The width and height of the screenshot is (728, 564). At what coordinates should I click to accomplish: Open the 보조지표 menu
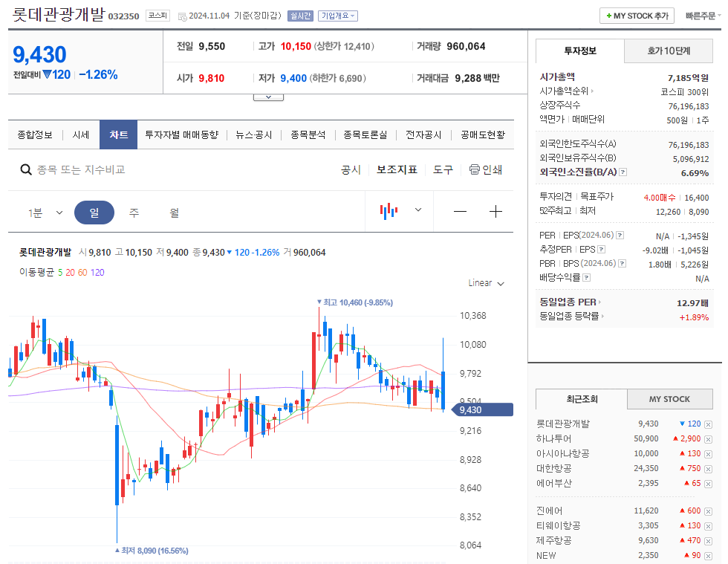click(397, 169)
